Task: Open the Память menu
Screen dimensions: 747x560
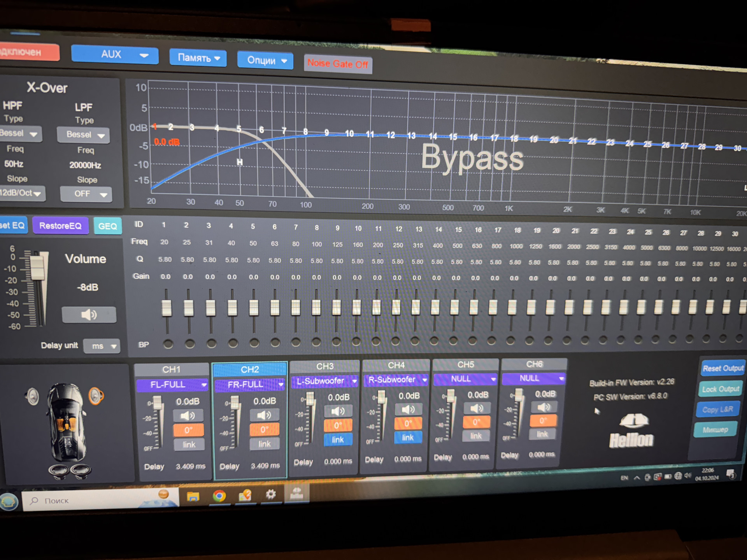Action: click(x=198, y=58)
